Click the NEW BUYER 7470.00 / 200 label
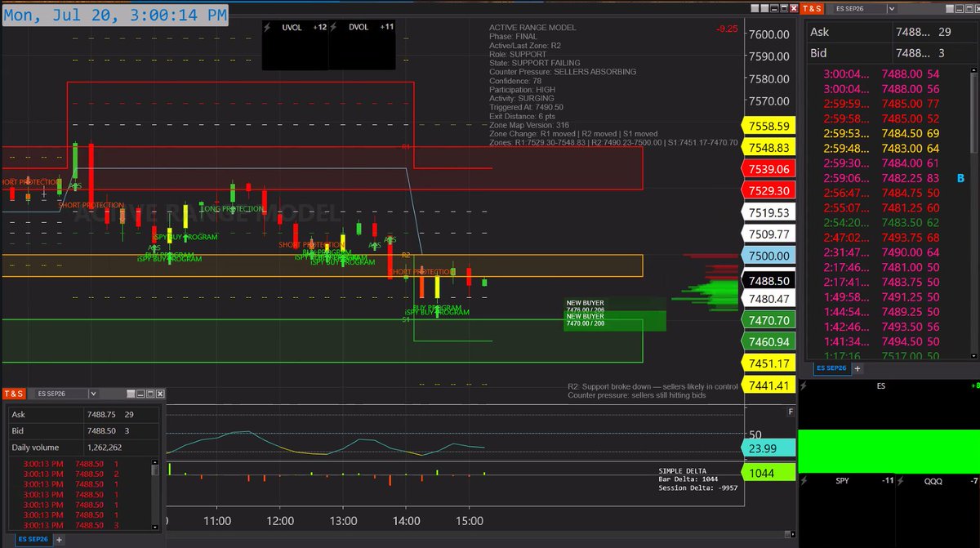Image resolution: width=980 pixels, height=548 pixels. [x=585, y=321]
